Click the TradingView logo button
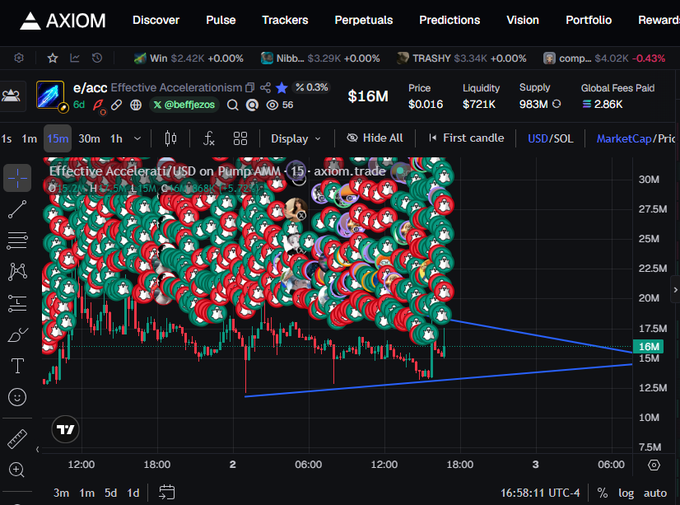This screenshot has width=680, height=505. coord(65,430)
